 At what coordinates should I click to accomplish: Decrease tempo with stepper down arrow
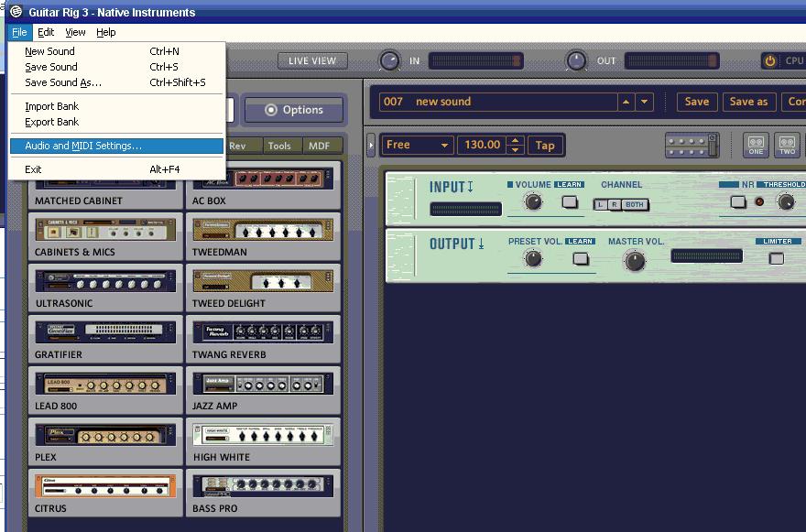516,149
